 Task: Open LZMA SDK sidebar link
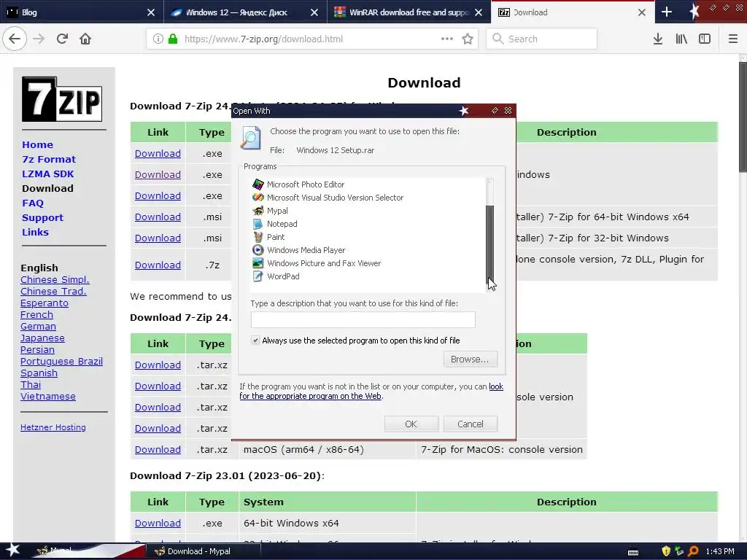(47, 174)
